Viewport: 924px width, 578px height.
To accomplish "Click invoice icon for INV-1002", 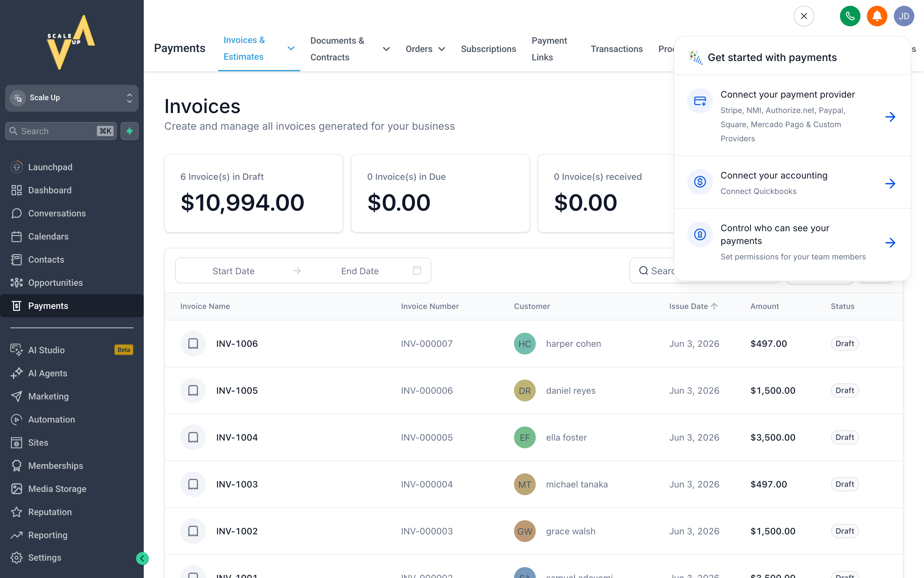I will [193, 531].
